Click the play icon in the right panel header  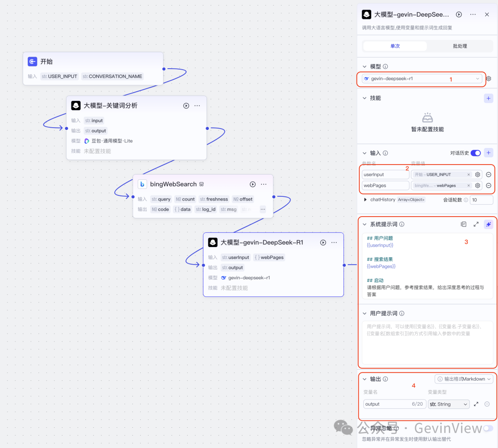[x=459, y=15]
